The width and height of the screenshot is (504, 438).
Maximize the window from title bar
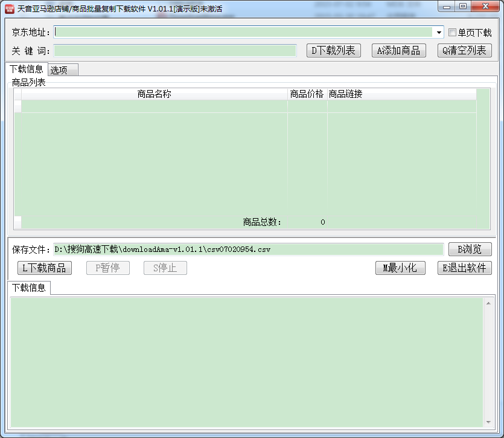(x=462, y=7)
